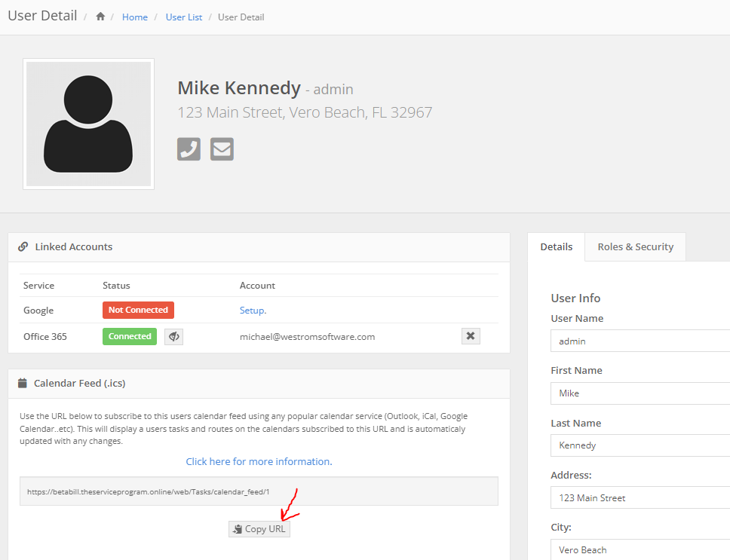The width and height of the screenshot is (730, 560).
Task: Click the Address field with 123 Main Street
Action: (x=640, y=497)
